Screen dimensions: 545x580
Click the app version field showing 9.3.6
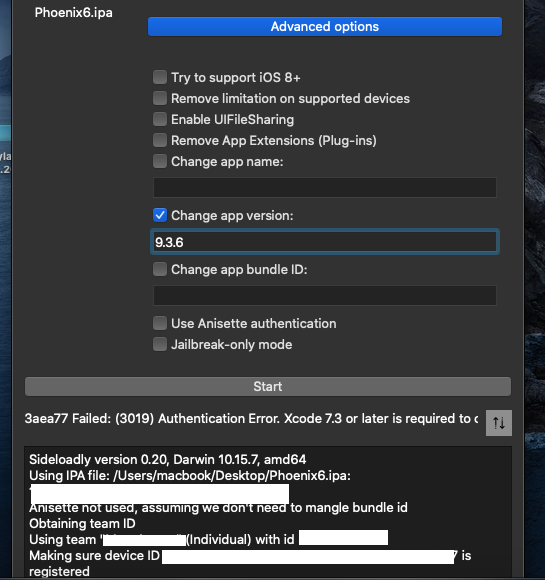[x=325, y=242]
